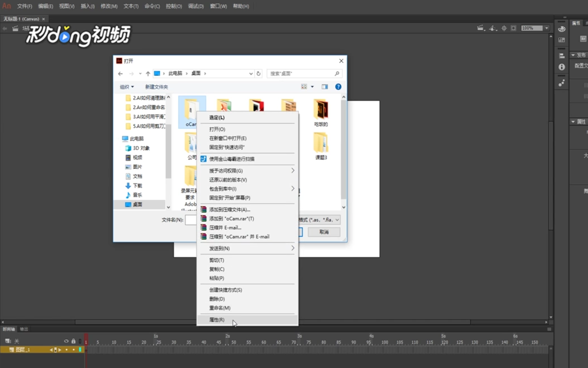Screen dimensions: 588x368
Task: Select 打开(O) from the context menu
Action: [x=248, y=129]
